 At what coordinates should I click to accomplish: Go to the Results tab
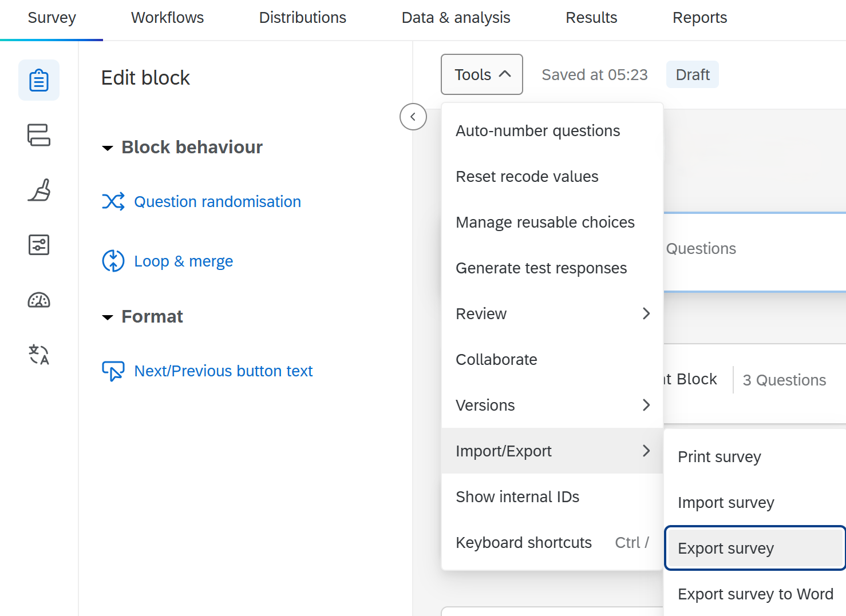[x=591, y=18]
